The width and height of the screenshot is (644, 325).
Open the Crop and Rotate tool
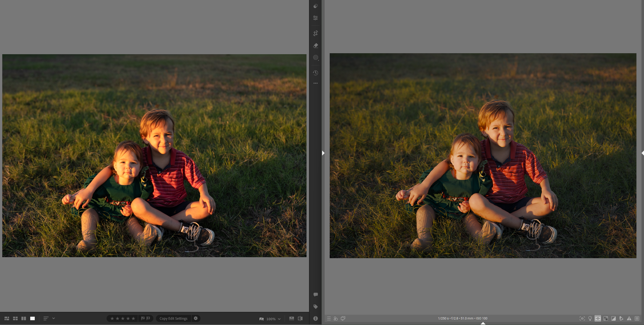[315, 33]
